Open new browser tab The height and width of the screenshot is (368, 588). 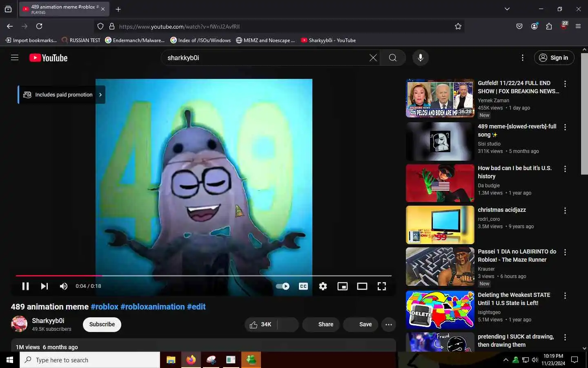tap(118, 9)
